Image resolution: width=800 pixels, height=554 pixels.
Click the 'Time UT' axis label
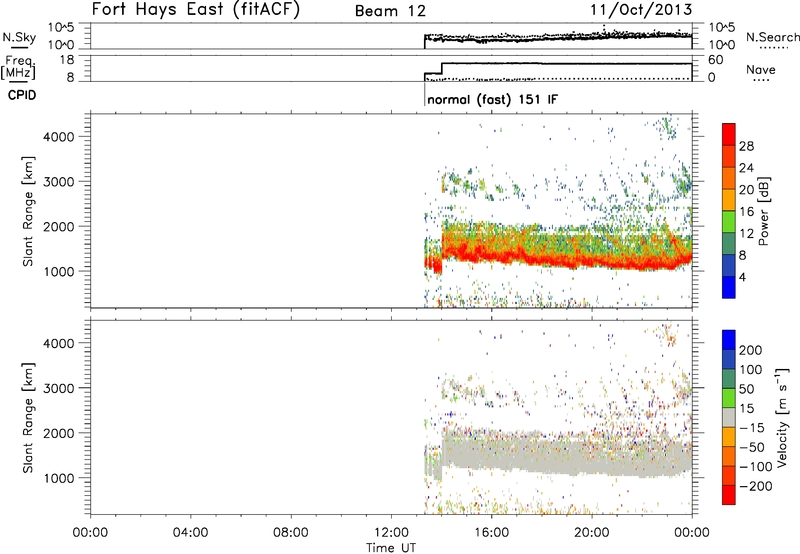[x=391, y=547]
